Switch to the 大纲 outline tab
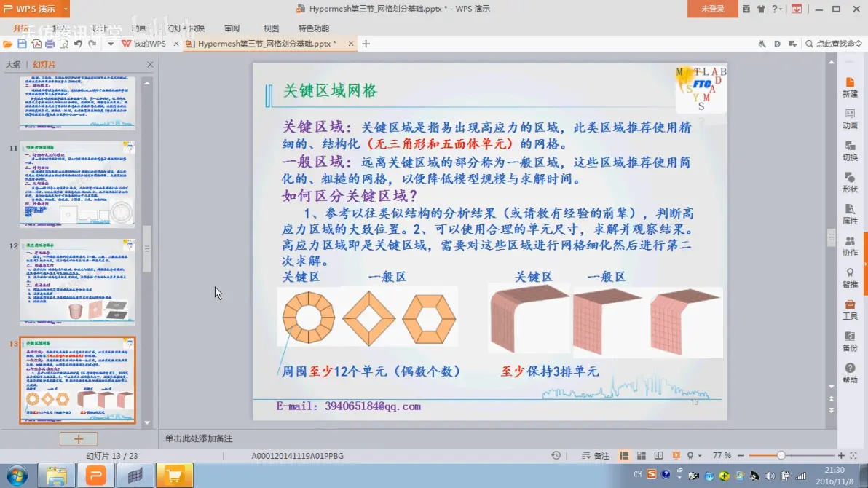Image resolution: width=868 pixels, height=488 pixels. click(13, 65)
